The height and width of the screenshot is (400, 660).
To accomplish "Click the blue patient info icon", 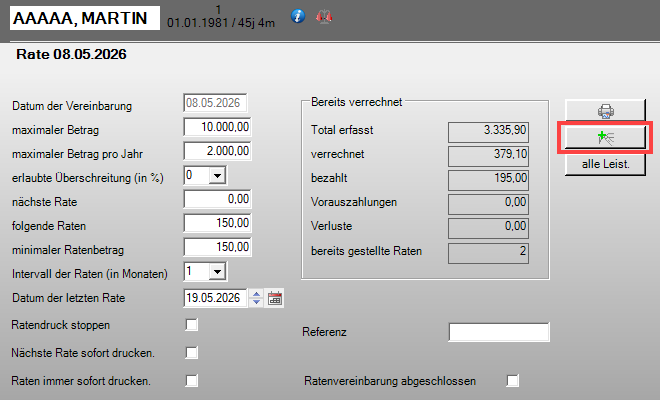I will pyautogui.click(x=298, y=16).
